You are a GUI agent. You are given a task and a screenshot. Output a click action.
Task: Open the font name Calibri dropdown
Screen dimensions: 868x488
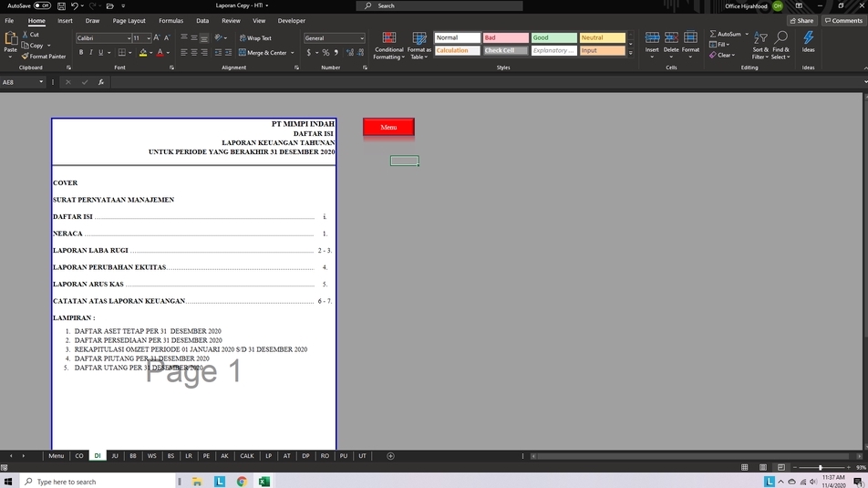[x=129, y=38]
